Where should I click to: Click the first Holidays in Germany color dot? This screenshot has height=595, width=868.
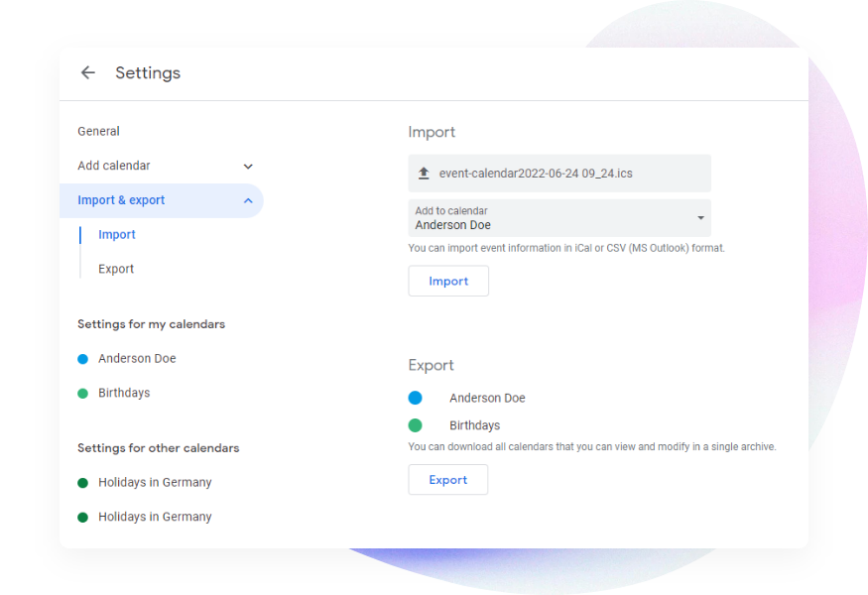tap(83, 483)
